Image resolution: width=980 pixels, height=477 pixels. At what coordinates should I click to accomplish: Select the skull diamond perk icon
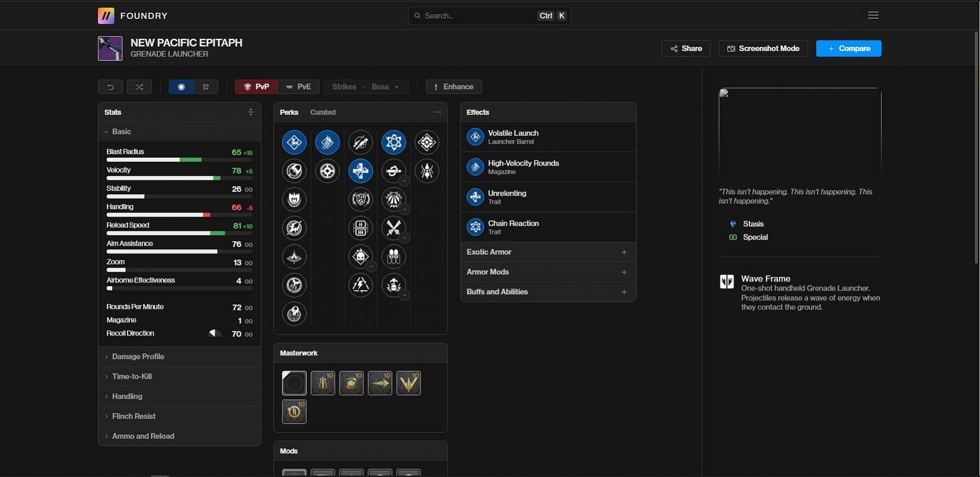click(360, 257)
